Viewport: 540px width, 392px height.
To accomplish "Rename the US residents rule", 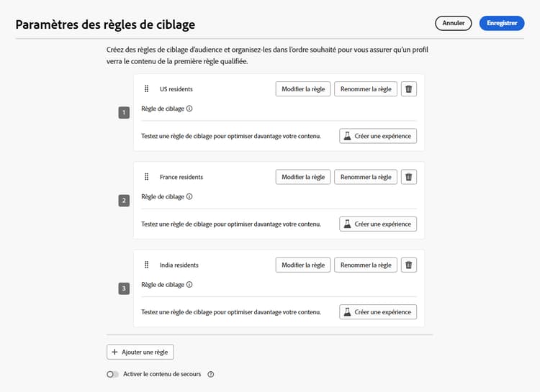I will [x=366, y=89].
